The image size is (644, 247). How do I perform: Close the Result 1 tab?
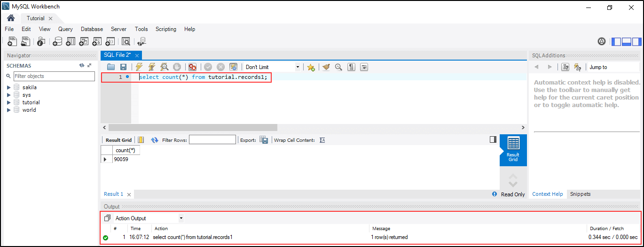tap(129, 194)
